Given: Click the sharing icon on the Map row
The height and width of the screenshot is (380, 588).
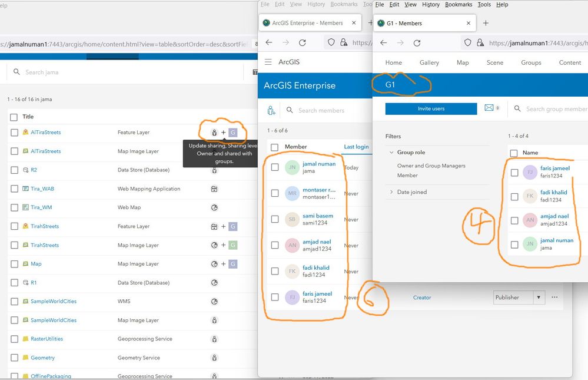Looking at the screenshot, I should click(x=214, y=264).
